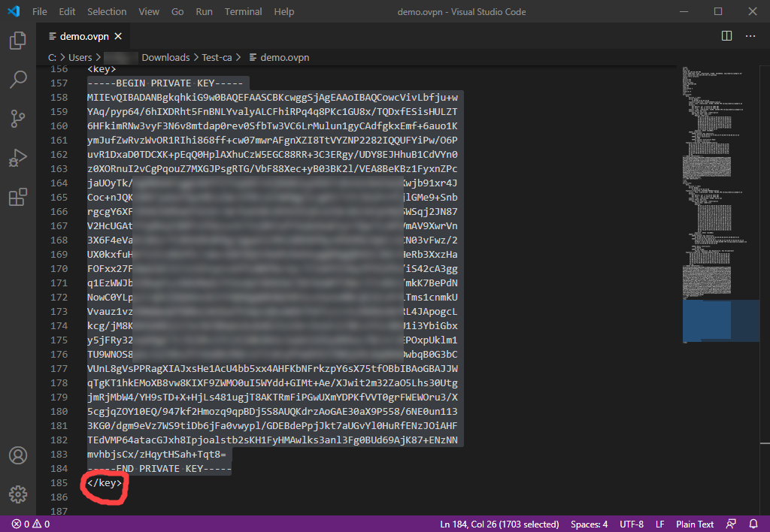Click the Run and Debug icon
The height and width of the screenshot is (532, 770).
[x=18, y=158]
